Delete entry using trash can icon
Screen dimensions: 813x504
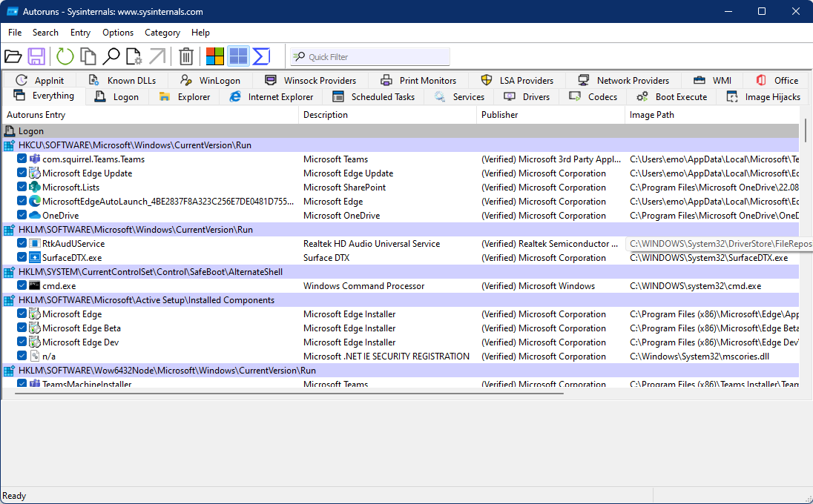(186, 56)
